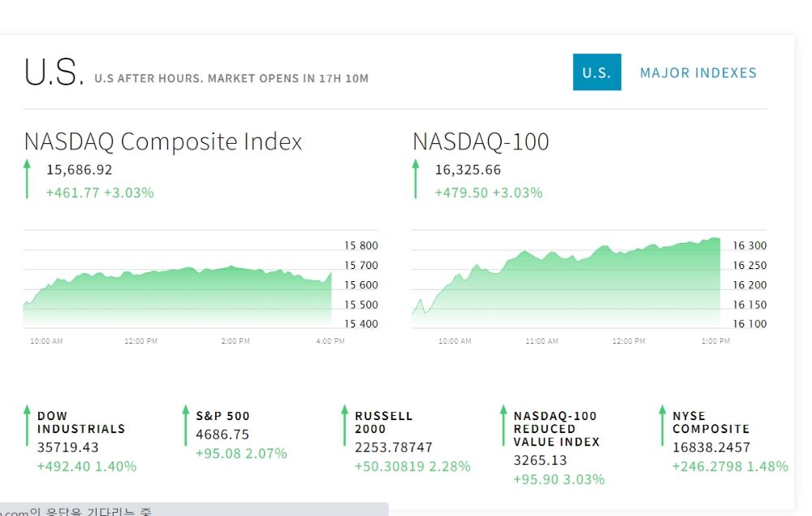Open the NYSE Composite index name

[711, 423]
